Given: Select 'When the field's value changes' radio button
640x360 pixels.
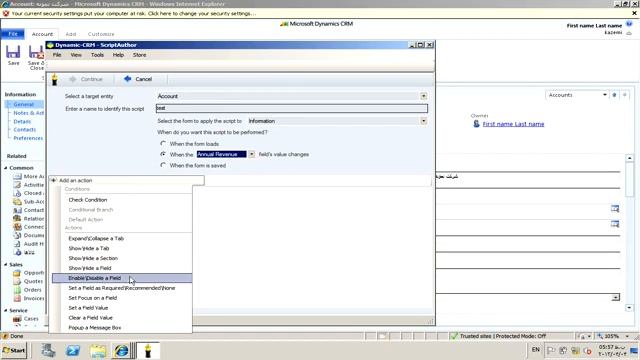Looking at the screenshot, I should click(163, 154).
